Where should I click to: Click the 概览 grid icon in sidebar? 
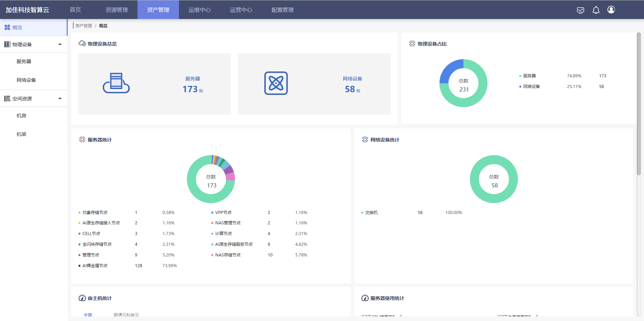(7, 28)
